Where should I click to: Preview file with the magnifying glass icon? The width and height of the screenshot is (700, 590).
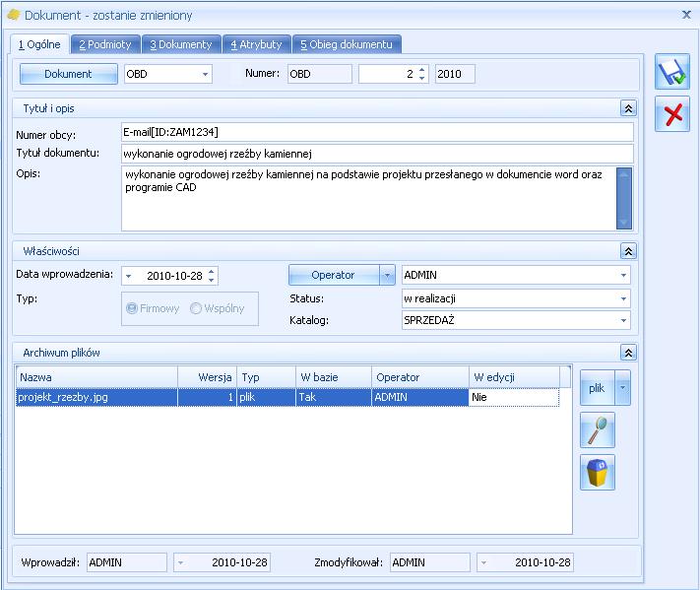pyautogui.click(x=598, y=430)
